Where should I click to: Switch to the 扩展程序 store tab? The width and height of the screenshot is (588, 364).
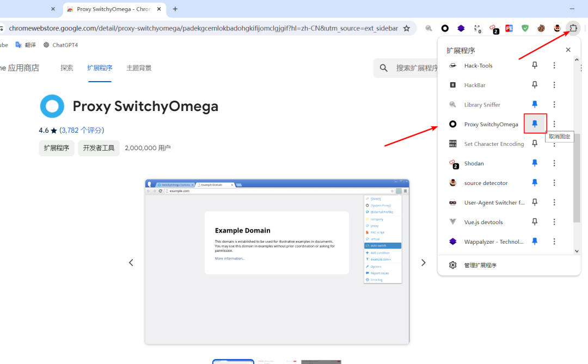click(x=100, y=68)
